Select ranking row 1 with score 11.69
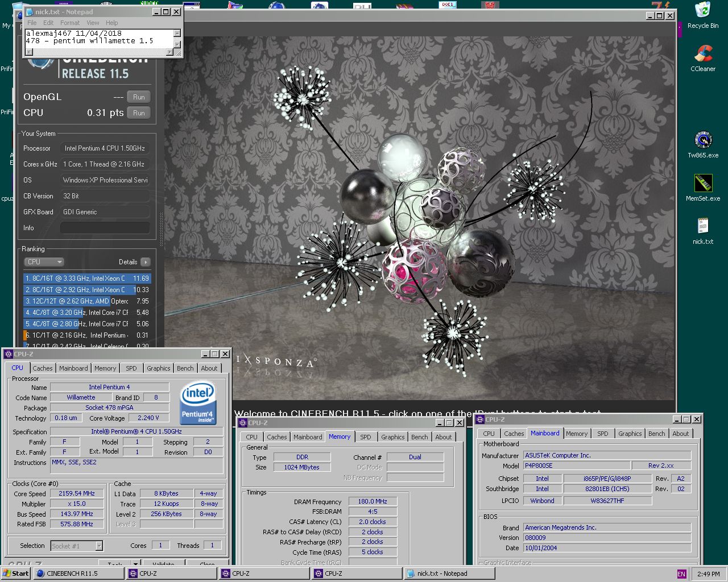This screenshot has height=582, width=728. [x=87, y=278]
